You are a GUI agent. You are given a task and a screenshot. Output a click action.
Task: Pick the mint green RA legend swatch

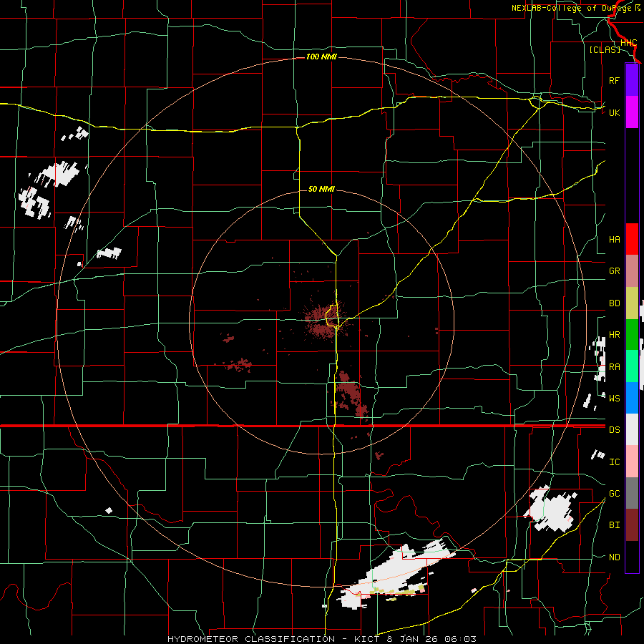click(x=632, y=366)
